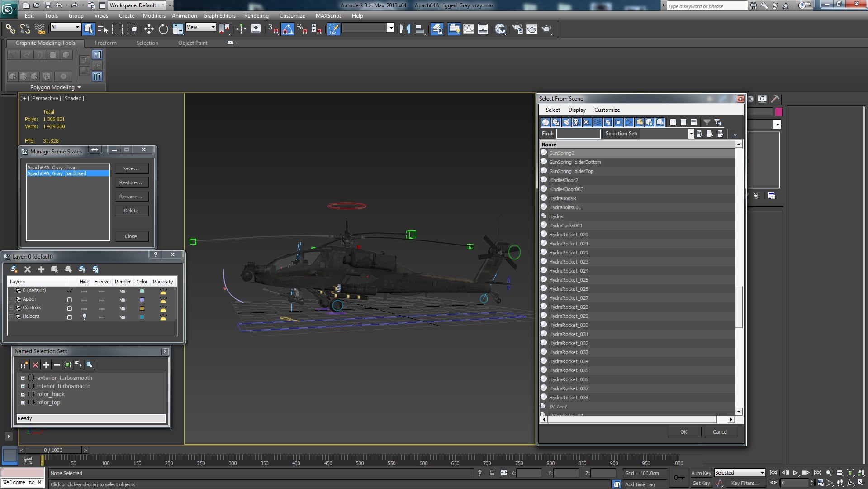Toggle the Helpers layer hide lightbulb
The width and height of the screenshot is (868, 489).
pos(84,317)
